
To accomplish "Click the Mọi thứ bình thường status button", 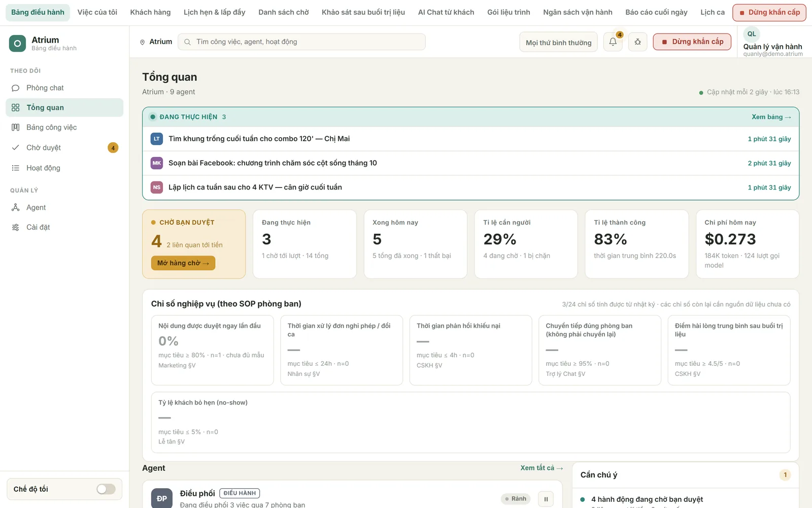I will point(558,42).
